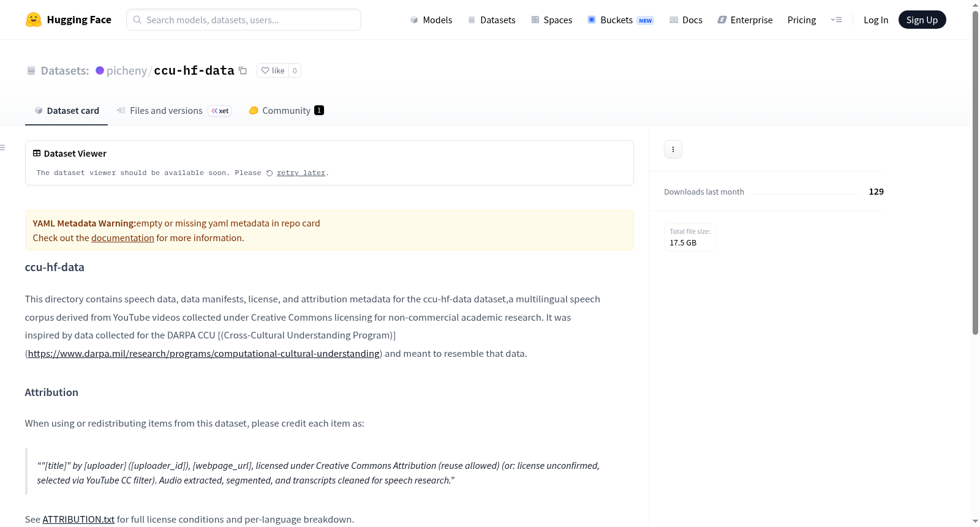The width and height of the screenshot is (980, 527).
Task: Click the xet badge on Files tab
Action: click(220, 111)
